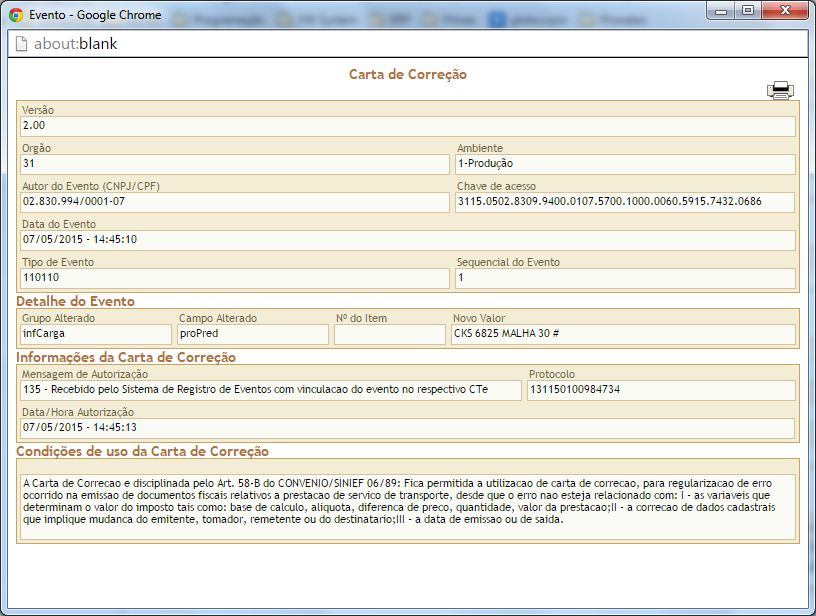Viewport: 816px width, 616px height.
Task: Click the Tipo de Evento label
Action: click(x=58, y=262)
